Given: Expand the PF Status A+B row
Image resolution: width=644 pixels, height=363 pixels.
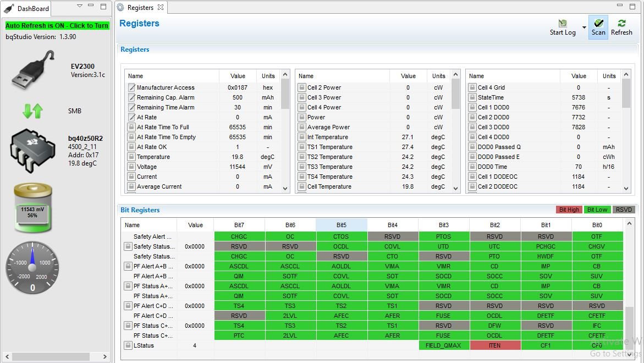Looking at the screenshot, I should pyautogui.click(x=127, y=286).
